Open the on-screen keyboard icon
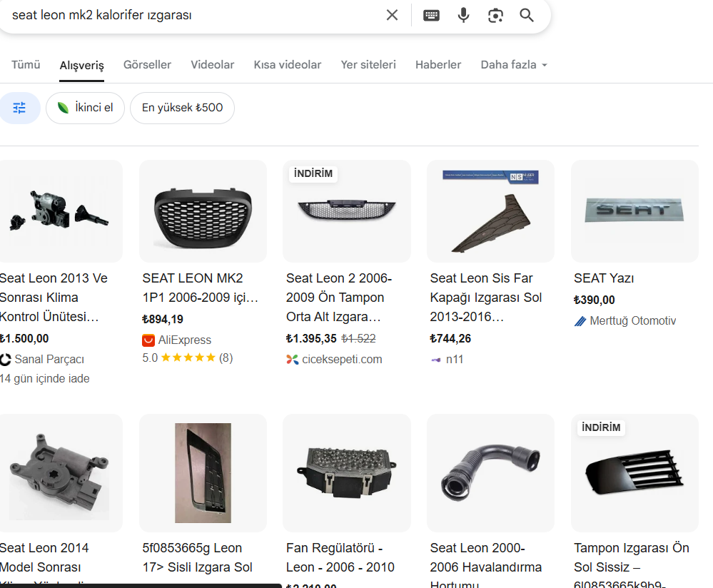 [x=431, y=16]
